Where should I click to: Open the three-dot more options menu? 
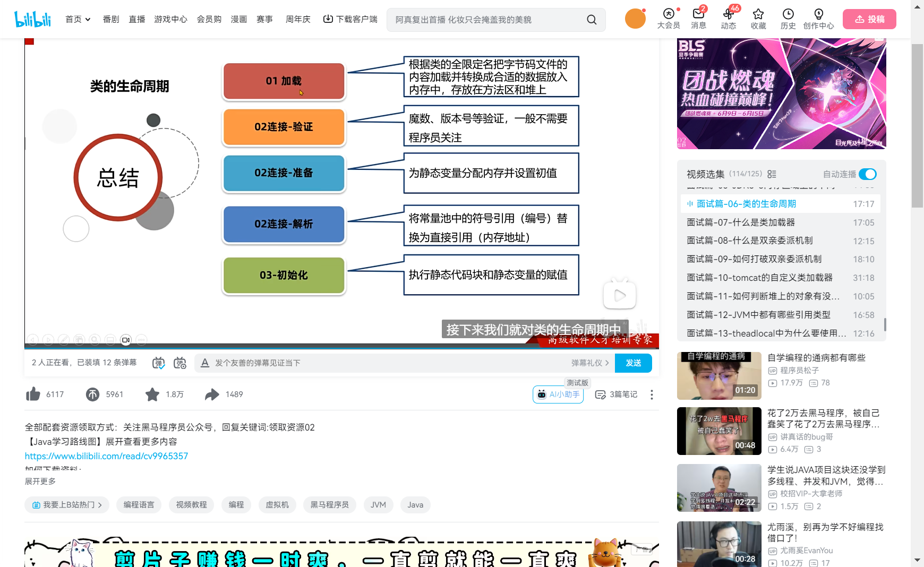[x=652, y=394]
